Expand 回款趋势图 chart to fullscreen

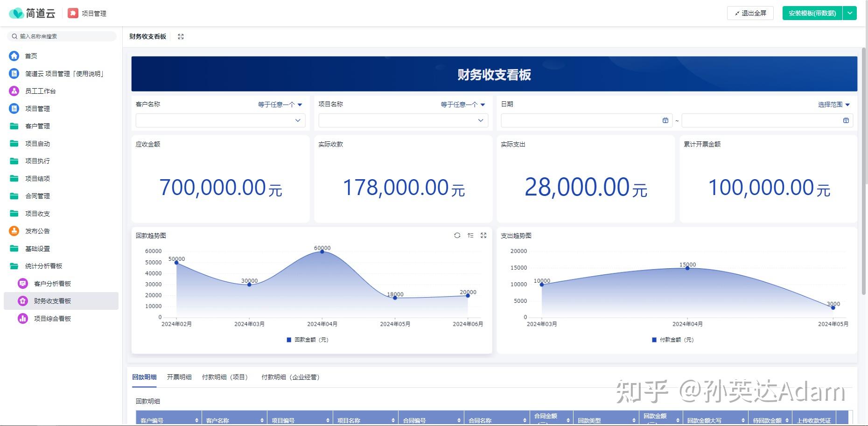click(483, 236)
